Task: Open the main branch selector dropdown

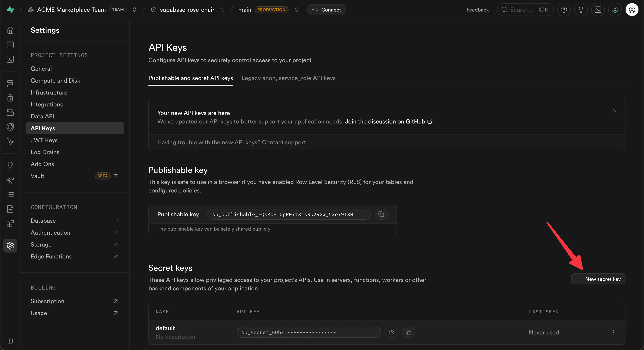Action: [296, 10]
